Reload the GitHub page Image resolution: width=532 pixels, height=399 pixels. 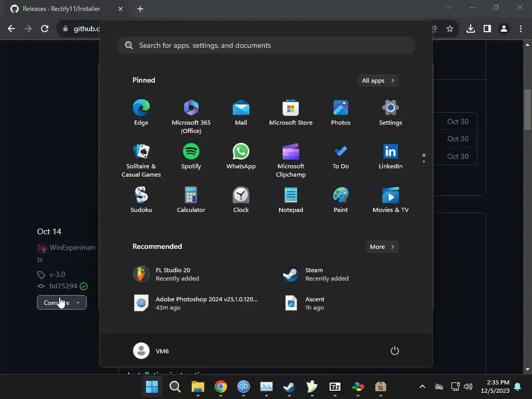45,29
